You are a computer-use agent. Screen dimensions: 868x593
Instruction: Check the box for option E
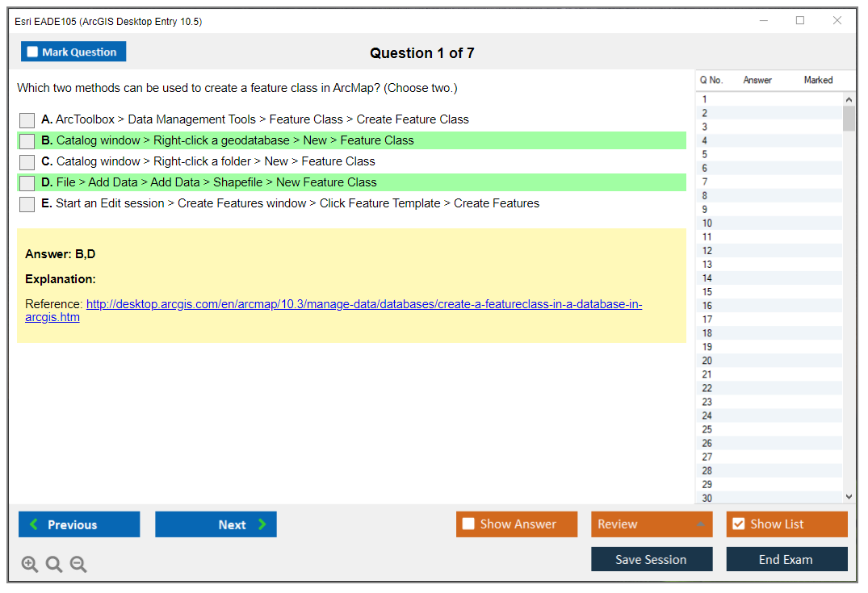click(27, 204)
